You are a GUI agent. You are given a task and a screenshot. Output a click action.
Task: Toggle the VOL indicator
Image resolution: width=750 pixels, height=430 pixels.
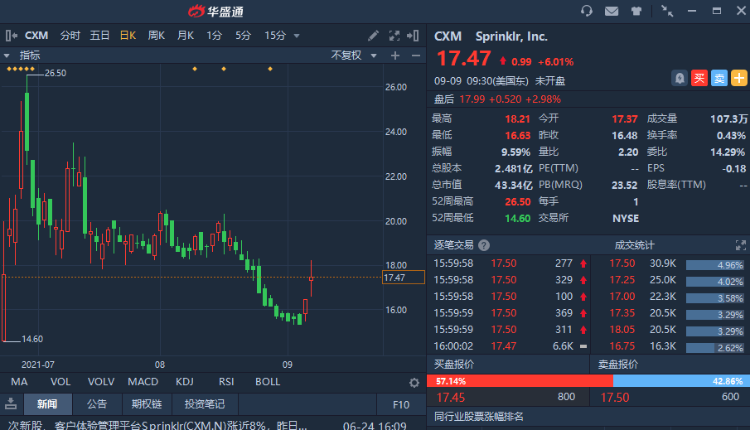coord(60,382)
